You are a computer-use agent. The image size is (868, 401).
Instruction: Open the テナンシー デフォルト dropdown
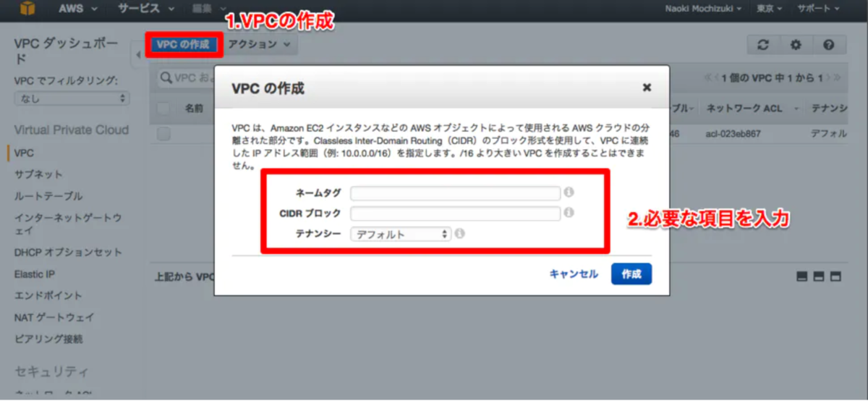(x=401, y=235)
